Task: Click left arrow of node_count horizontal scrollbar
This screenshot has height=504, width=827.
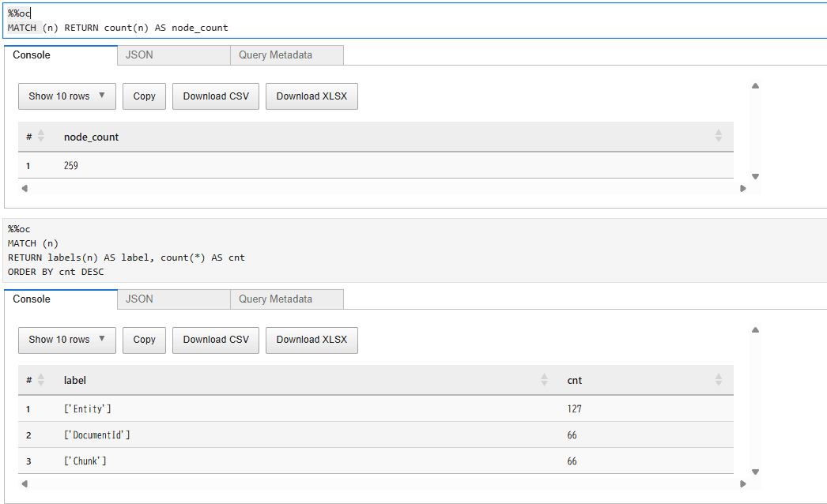Action: point(25,188)
